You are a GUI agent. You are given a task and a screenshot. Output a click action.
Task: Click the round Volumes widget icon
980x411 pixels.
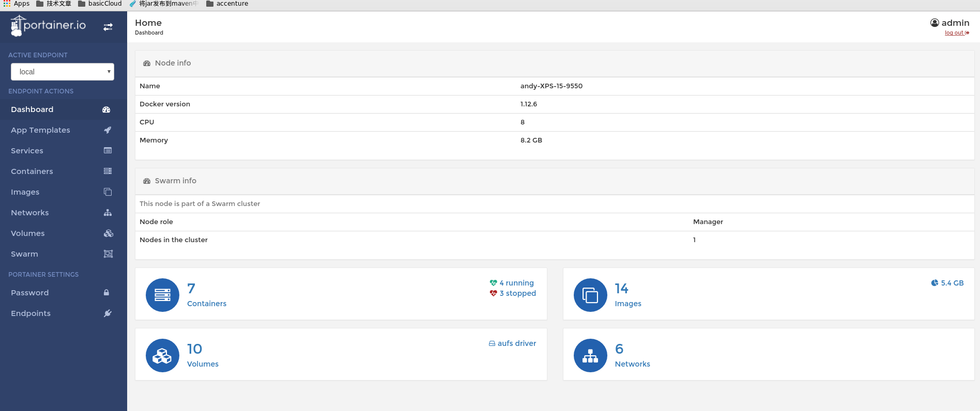point(162,355)
